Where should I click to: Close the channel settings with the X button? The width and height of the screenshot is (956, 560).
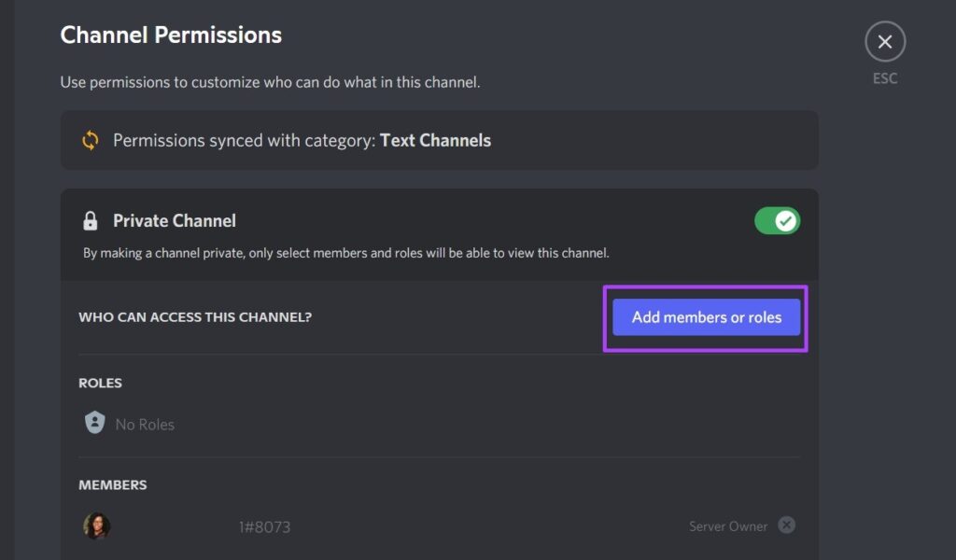coord(885,42)
